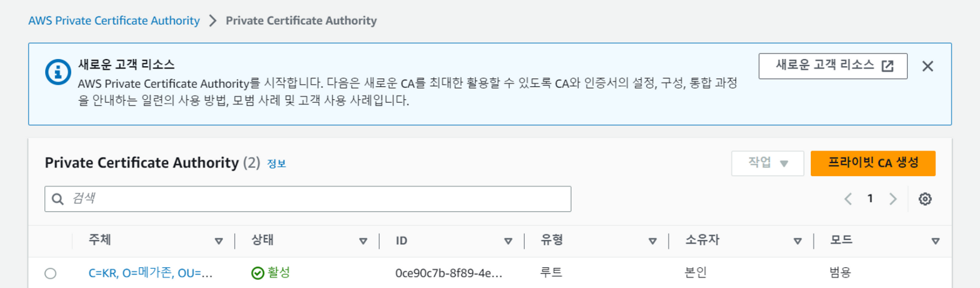This screenshot has height=288, width=980.
Task: Expand the 작업 actions dropdown
Action: (x=767, y=163)
